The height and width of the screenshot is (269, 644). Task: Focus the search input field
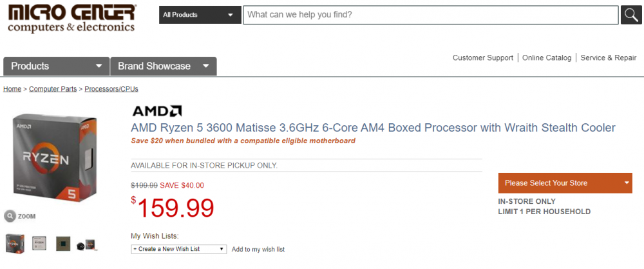[x=430, y=14]
